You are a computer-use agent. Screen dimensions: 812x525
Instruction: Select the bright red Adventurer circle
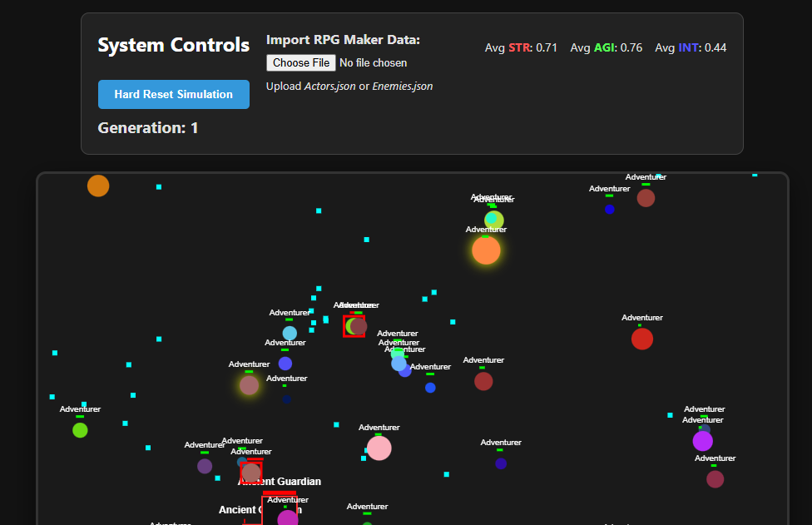(x=642, y=339)
